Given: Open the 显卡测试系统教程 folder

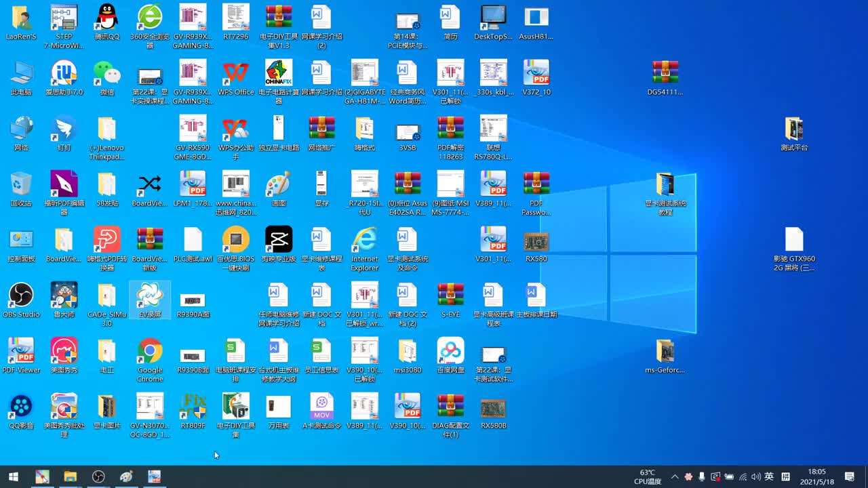Looking at the screenshot, I should coord(665,193).
